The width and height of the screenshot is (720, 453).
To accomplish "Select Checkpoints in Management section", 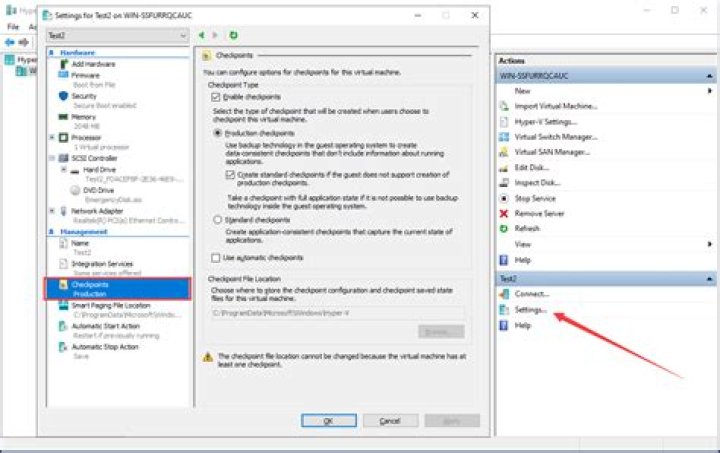I will [118, 289].
